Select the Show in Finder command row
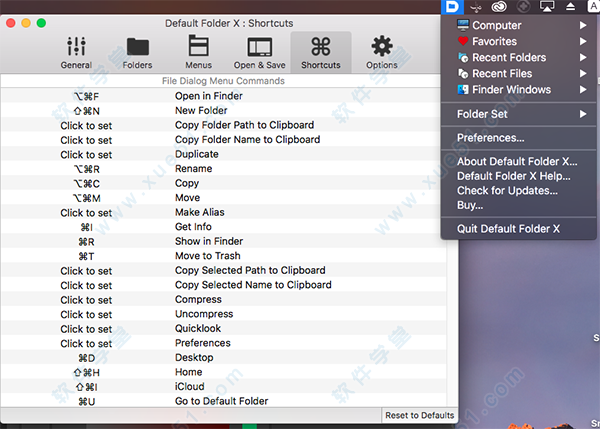 click(x=224, y=241)
